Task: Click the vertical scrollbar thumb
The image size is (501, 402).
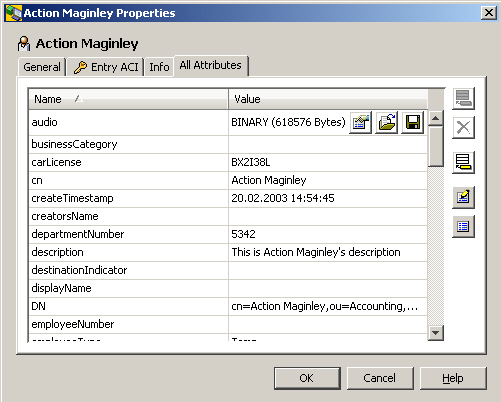Action: 436,146
